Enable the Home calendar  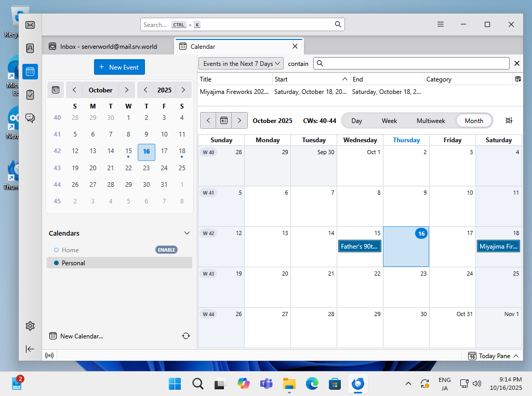coord(166,250)
